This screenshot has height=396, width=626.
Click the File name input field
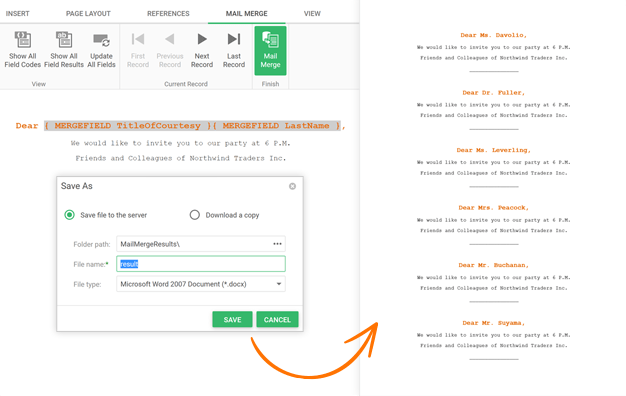tap(201, 264)
